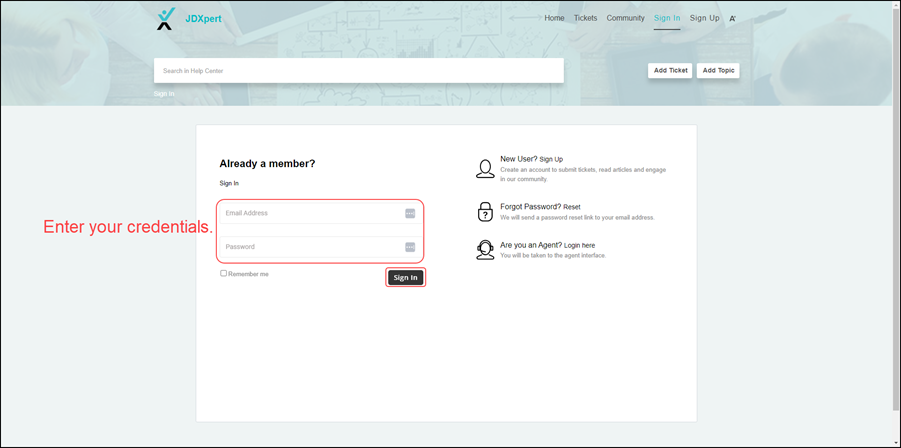901x448 pixels.
Task: Go to the Community page
Action: click(x=625, y=18)
